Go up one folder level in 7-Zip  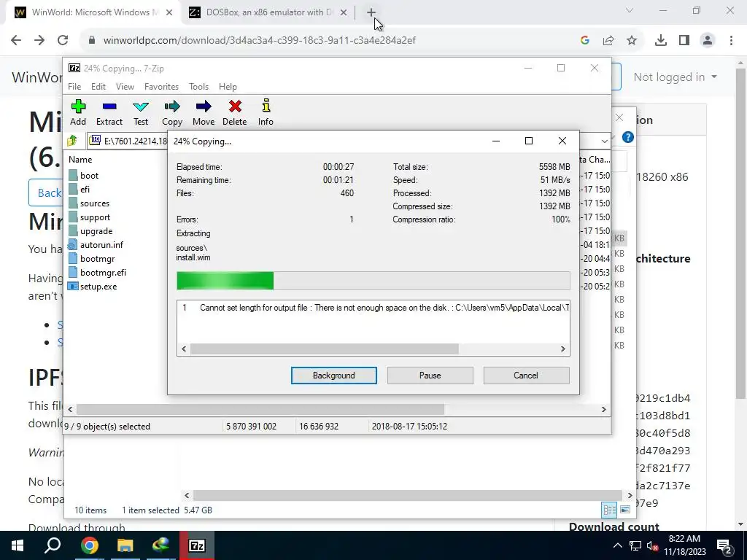coord(72,141)
